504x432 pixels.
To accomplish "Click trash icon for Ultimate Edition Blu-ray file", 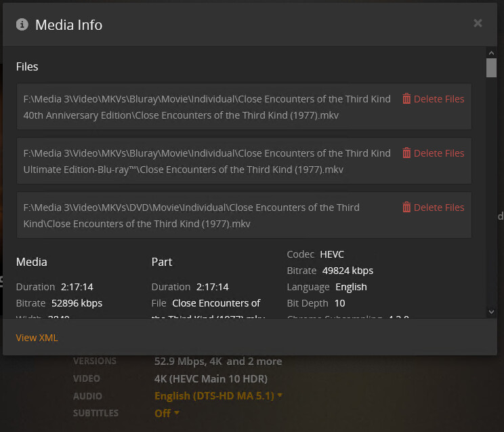I will [406, 153].
